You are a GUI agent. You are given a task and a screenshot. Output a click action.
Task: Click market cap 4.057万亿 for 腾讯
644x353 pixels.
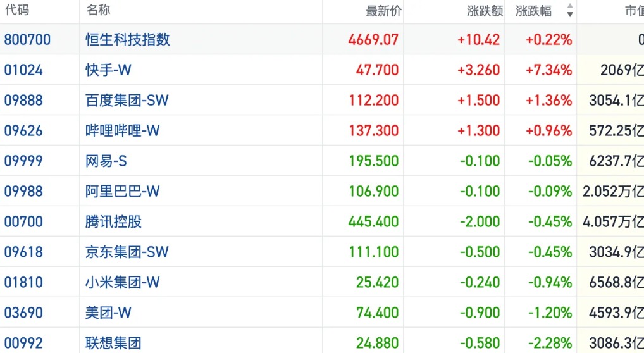click(613, 221)
